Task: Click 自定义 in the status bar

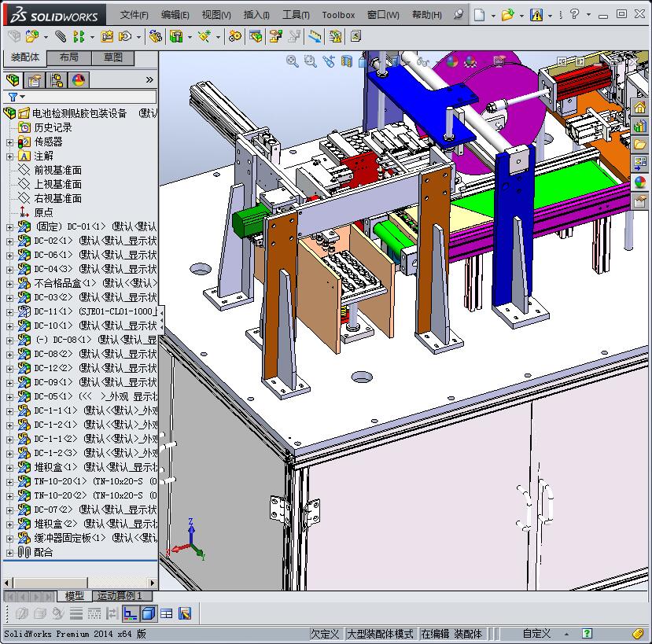Action: click(536, 634)
